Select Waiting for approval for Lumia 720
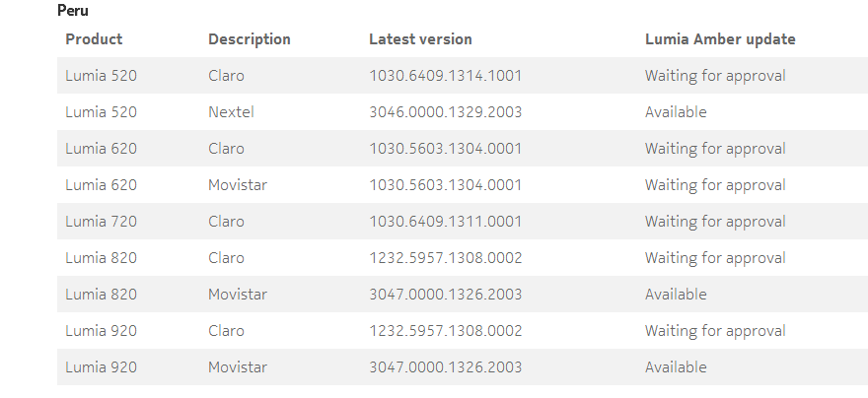The image size is (868, 398). pyautogui.click(x=715, y=222)
